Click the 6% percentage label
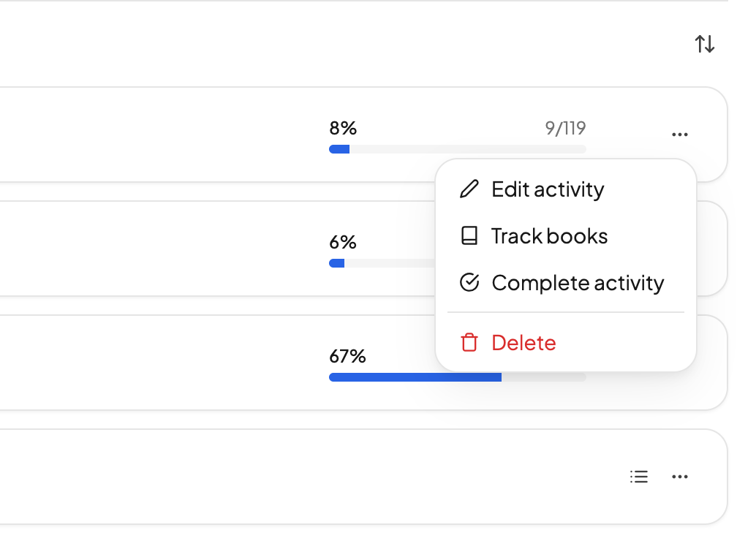The height and width of the screenshot is (541, 756). (x=343, y=242)
